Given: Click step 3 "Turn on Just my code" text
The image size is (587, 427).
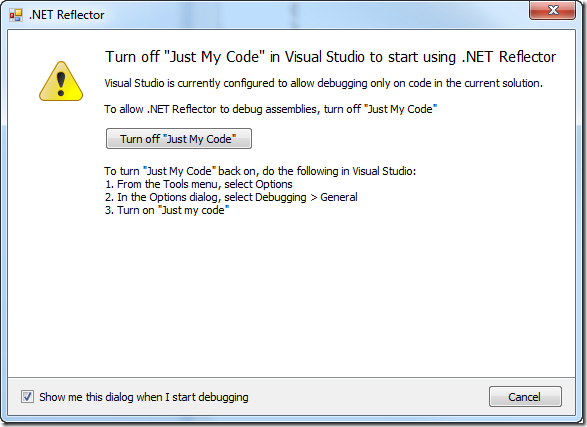Looking at the screenshot, I should [x=167, y=210].
